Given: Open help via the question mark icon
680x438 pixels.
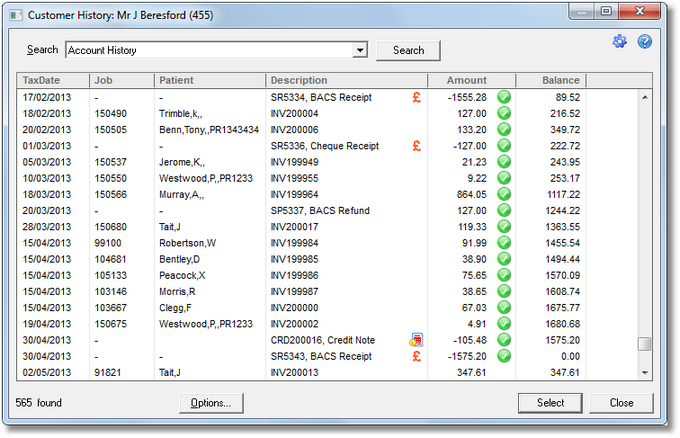Looking at the screenshot, I should 644,42.
